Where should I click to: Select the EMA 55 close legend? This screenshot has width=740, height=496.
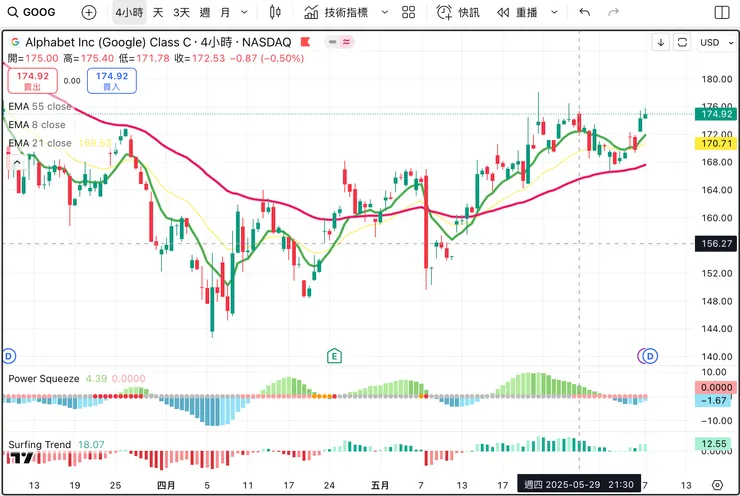click(40, 107)
